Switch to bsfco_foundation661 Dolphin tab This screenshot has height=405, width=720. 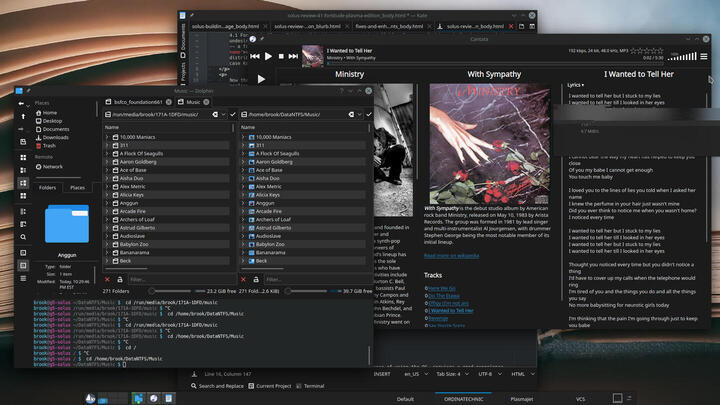click(138, 102)
